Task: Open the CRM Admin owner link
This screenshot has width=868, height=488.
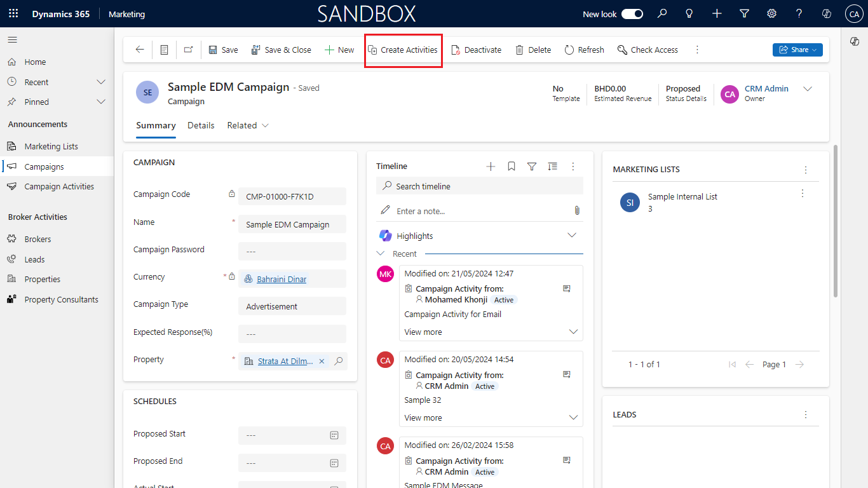Action: (x=766, y=89)
